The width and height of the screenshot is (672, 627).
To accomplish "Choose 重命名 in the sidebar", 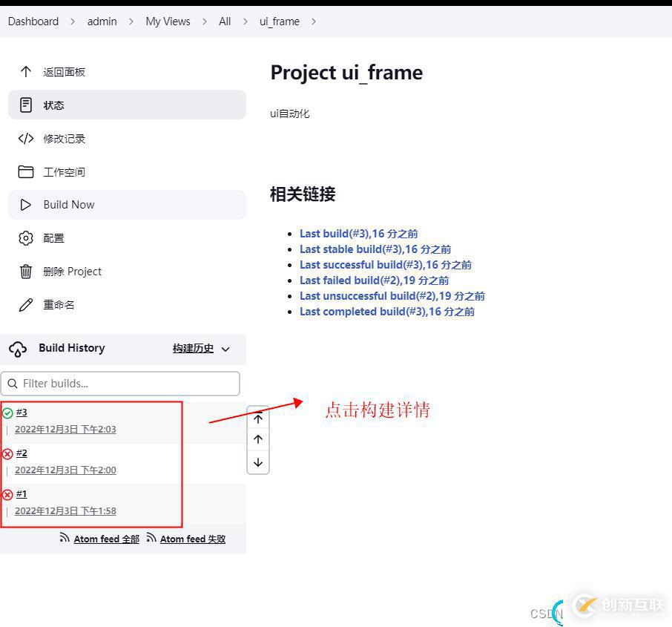I will 127,305.
